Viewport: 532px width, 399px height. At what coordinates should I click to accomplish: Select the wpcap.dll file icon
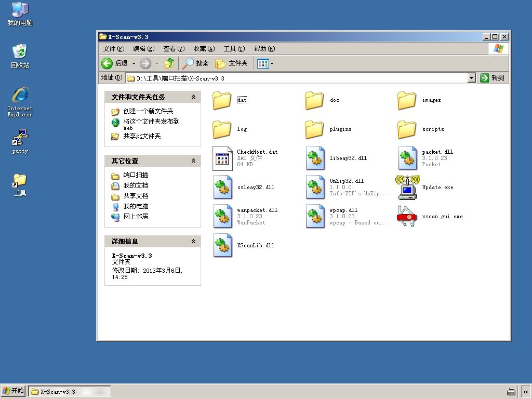coord(315,217)
